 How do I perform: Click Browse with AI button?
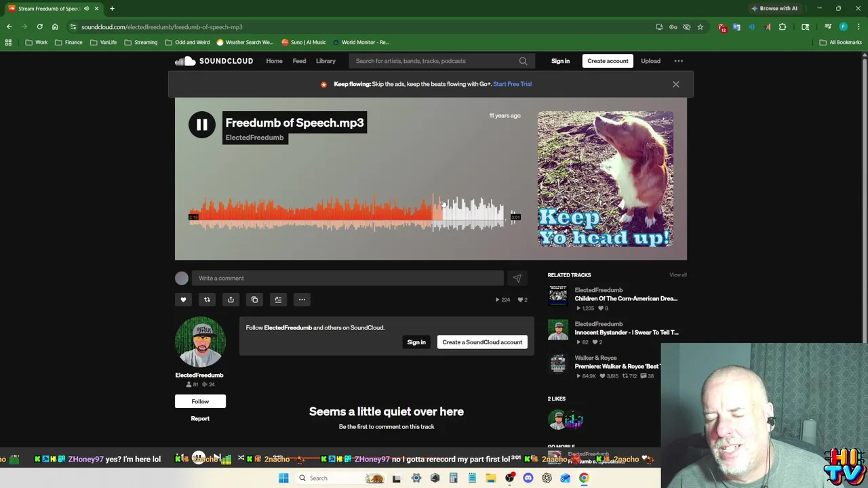tap(774, 8)
